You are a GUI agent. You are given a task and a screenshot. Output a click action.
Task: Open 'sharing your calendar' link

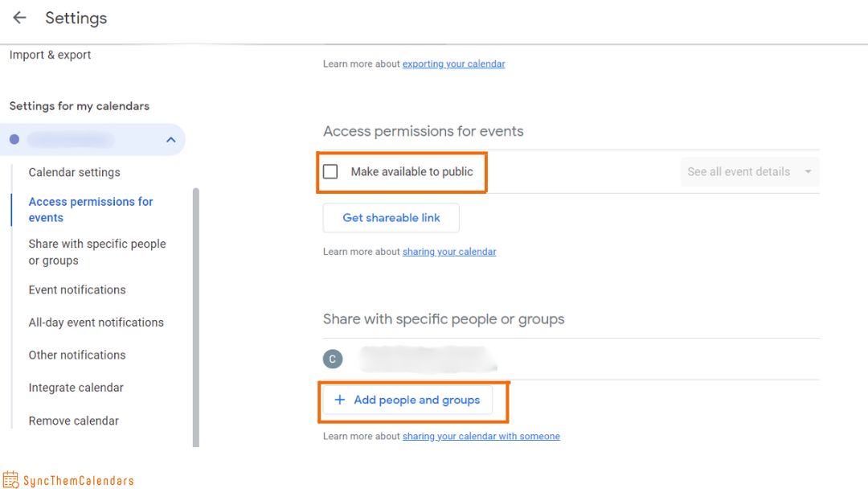click(x=449, y=252)
